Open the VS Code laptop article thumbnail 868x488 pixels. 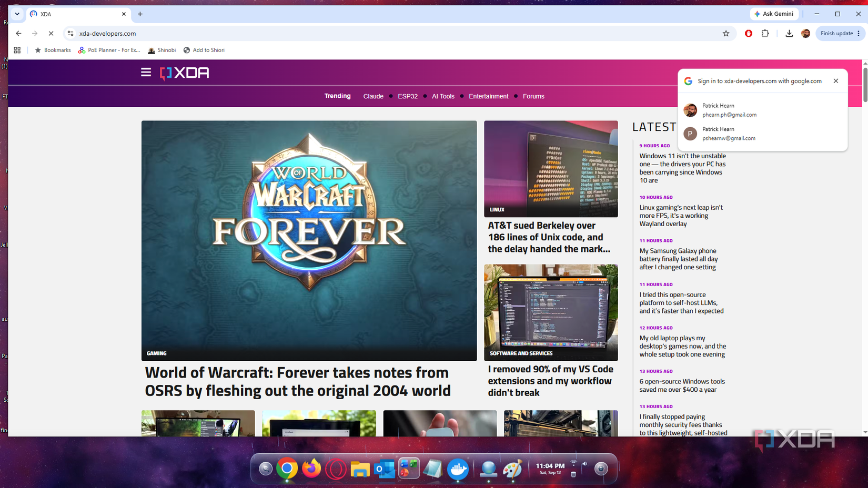coord(551,312)
